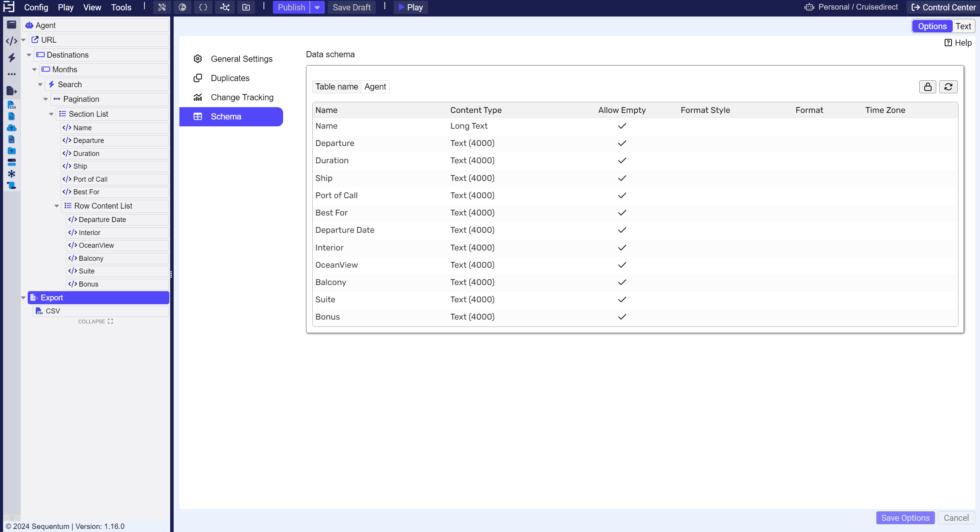Click the folder upload sidebar icon
Viewport: 980px width, 532px height.
12,151
